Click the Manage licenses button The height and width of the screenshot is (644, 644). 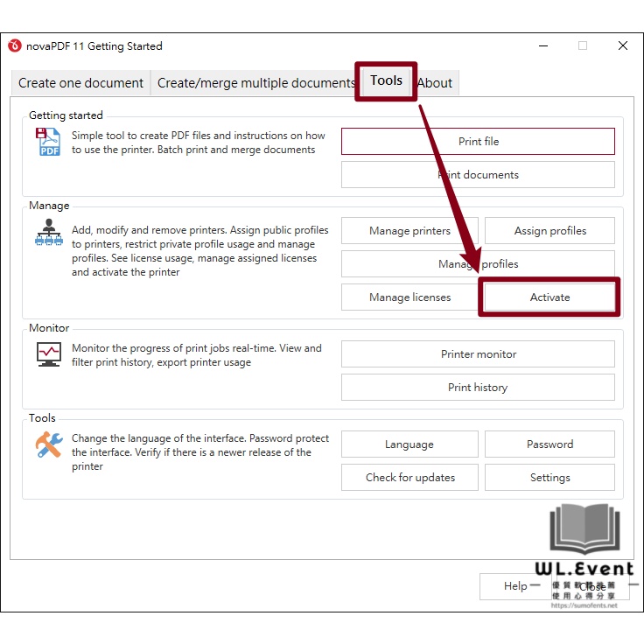(x=409, y=297)
